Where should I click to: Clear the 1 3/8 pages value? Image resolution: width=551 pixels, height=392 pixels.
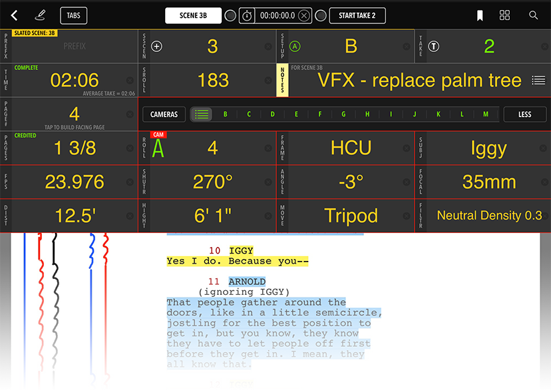(130, 148)
